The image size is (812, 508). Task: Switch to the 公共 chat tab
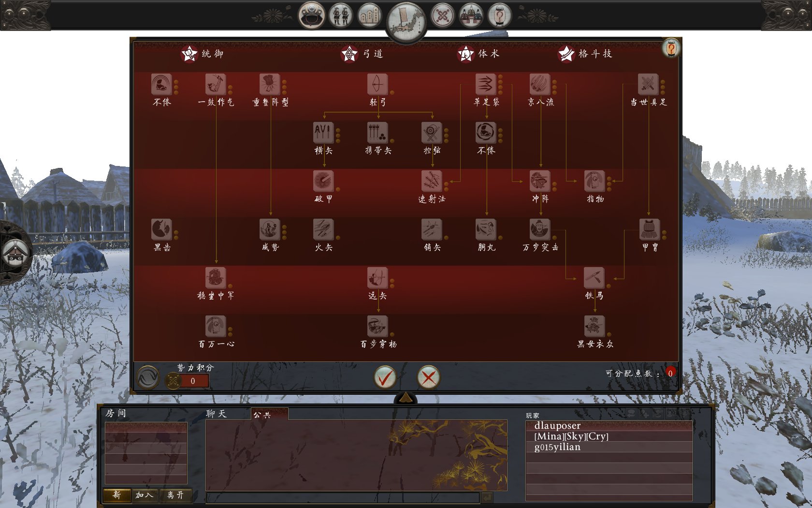(x=269, y=415)
